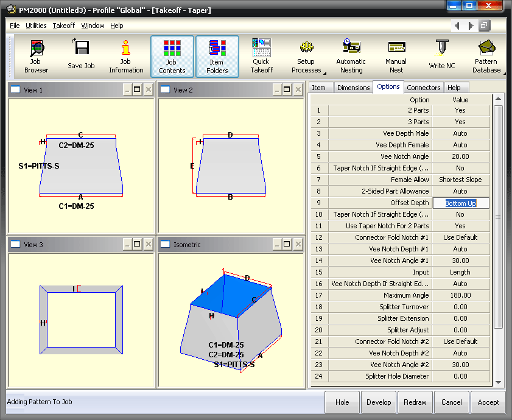Open the Job Browser tool
Screen dimensions: 512x420
tap(36, 57)
